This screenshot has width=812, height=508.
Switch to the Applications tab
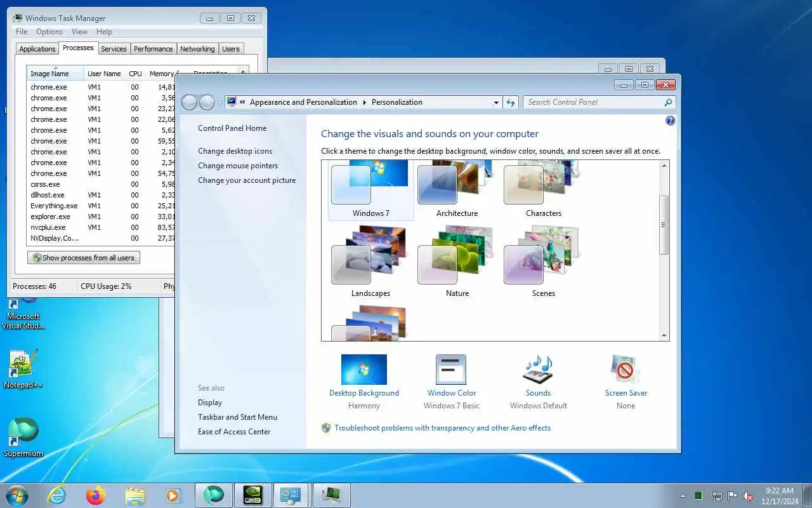[37, 49]
